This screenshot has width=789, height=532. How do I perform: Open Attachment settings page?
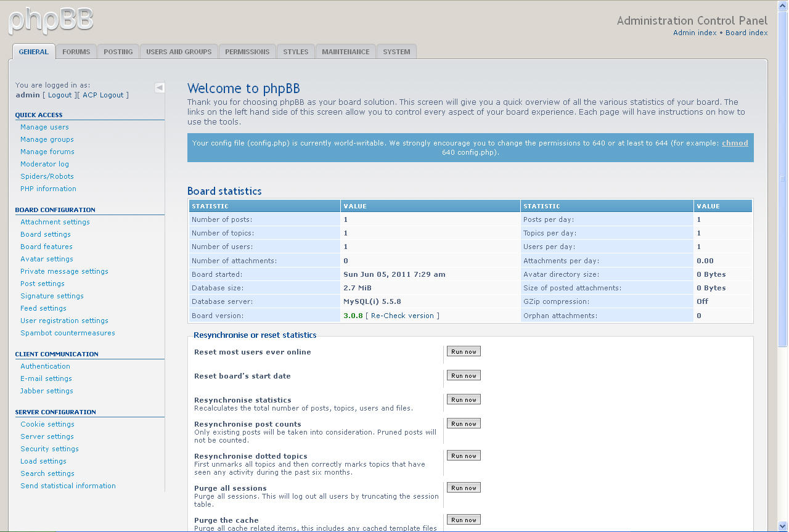coord(55,222)
